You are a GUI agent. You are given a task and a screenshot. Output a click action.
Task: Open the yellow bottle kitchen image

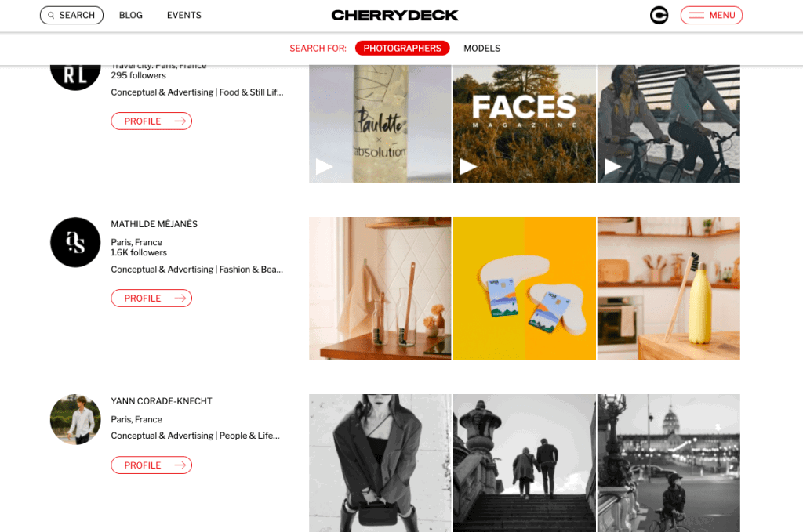(668, 288)
